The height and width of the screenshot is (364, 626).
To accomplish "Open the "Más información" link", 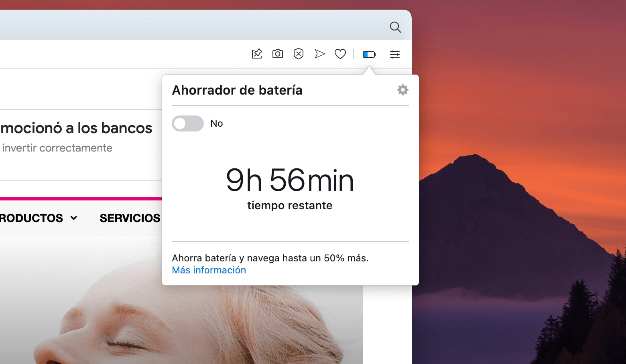I will 209,270.
